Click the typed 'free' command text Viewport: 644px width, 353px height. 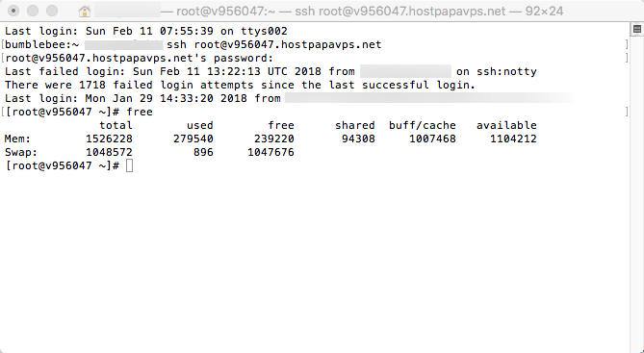140,112
